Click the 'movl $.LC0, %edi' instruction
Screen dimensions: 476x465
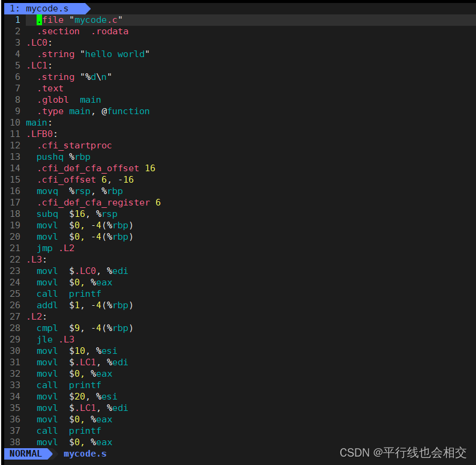(82, 271)
